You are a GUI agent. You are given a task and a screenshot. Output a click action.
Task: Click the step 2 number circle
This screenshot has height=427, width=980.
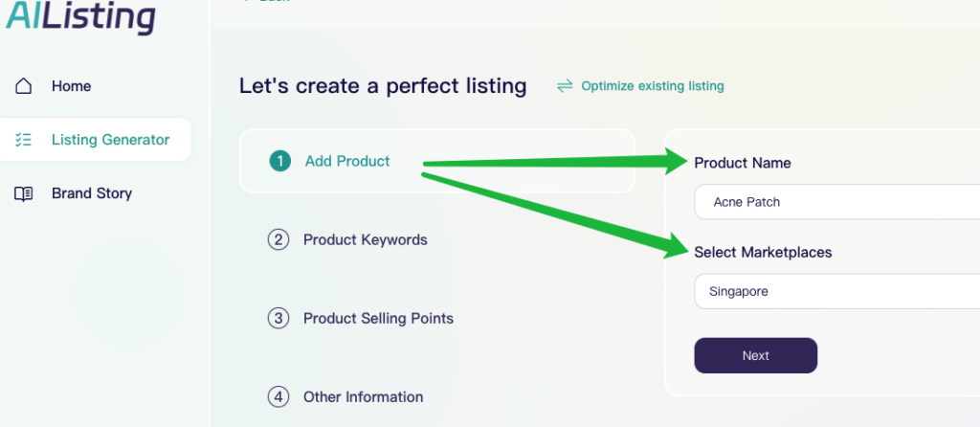(278, 239)
